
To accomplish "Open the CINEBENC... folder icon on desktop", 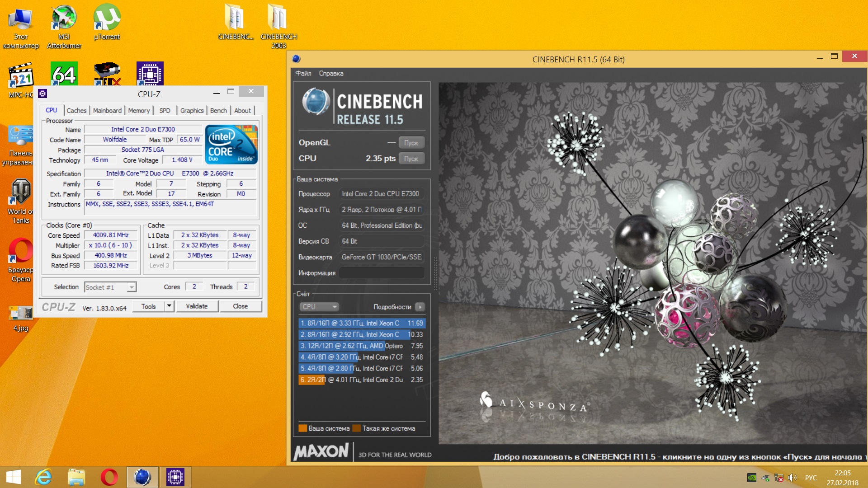I will pyautogui.click(x=236, y=22).
